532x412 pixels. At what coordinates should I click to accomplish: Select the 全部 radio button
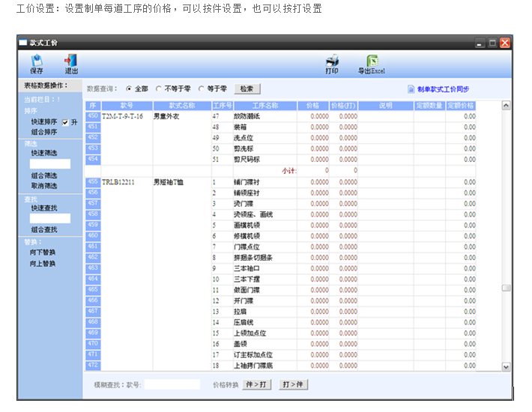(129, 89)
